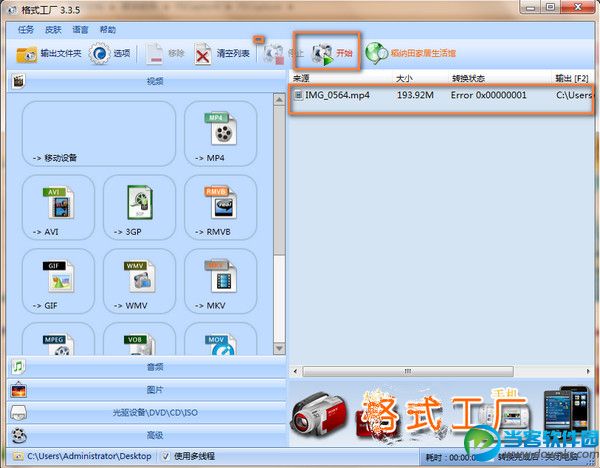Open the 语言 menu
Screen dimensions: 600x468
pyautogui.click(x=80, y=29)
